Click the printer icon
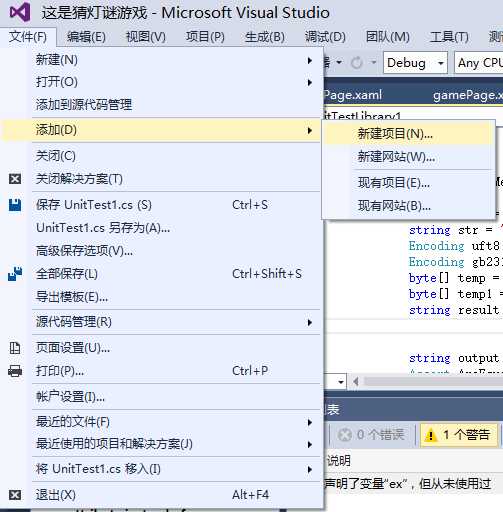 (15, 371)
